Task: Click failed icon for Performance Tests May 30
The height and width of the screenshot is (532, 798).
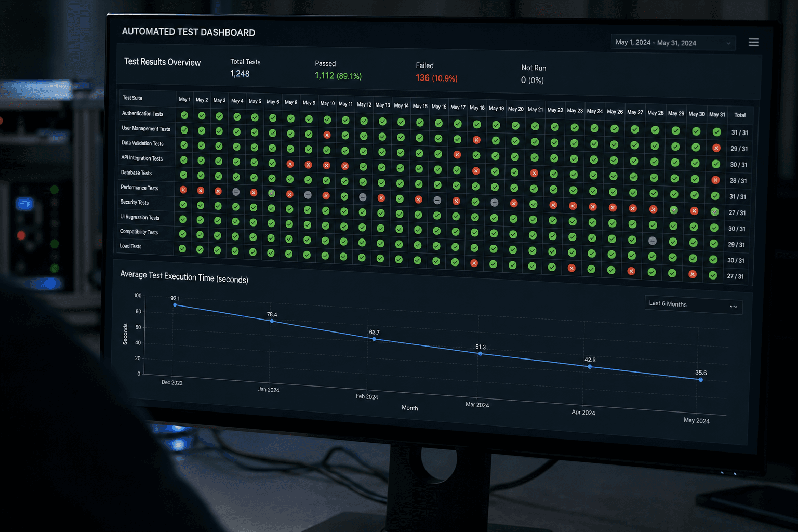Action: pyautogui.click(x=694, y=211)
